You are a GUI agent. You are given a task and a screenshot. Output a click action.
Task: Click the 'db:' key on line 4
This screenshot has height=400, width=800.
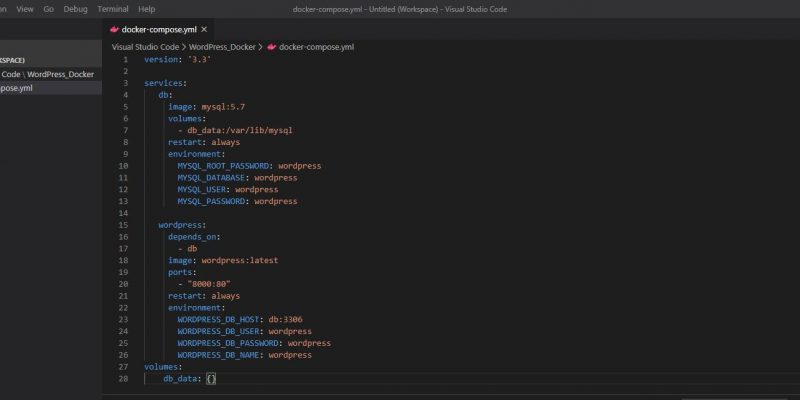click(x=165, y=95)
